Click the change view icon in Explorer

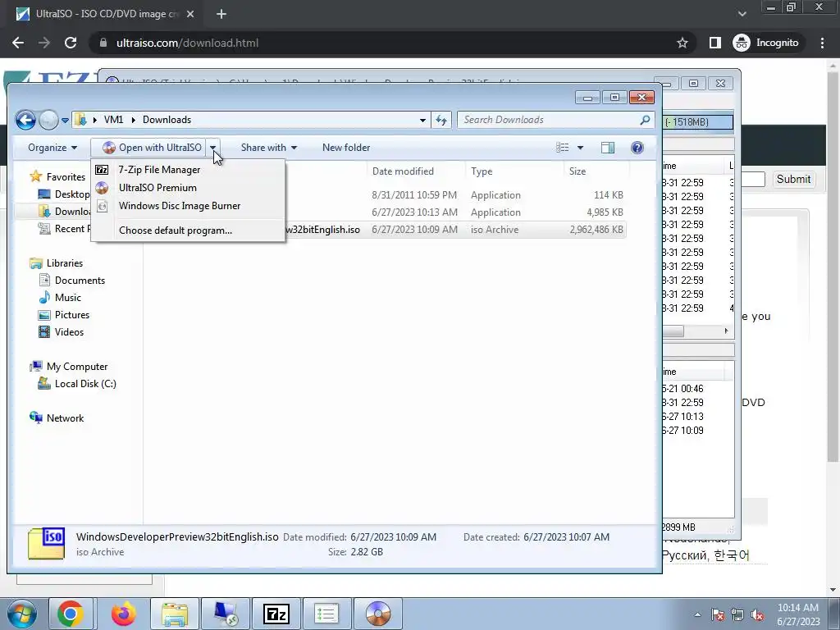tap(562, 148)
